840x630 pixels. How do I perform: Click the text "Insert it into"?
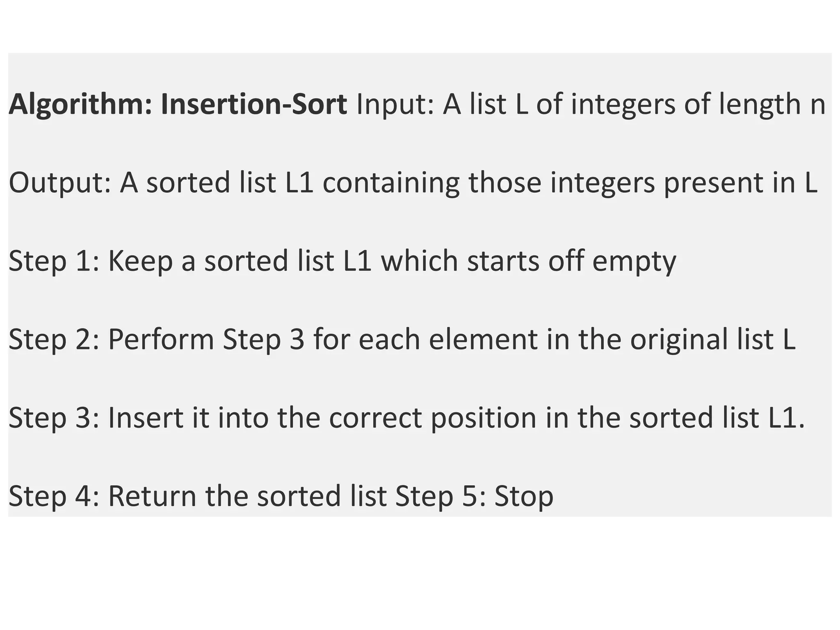tap(188, 418)
